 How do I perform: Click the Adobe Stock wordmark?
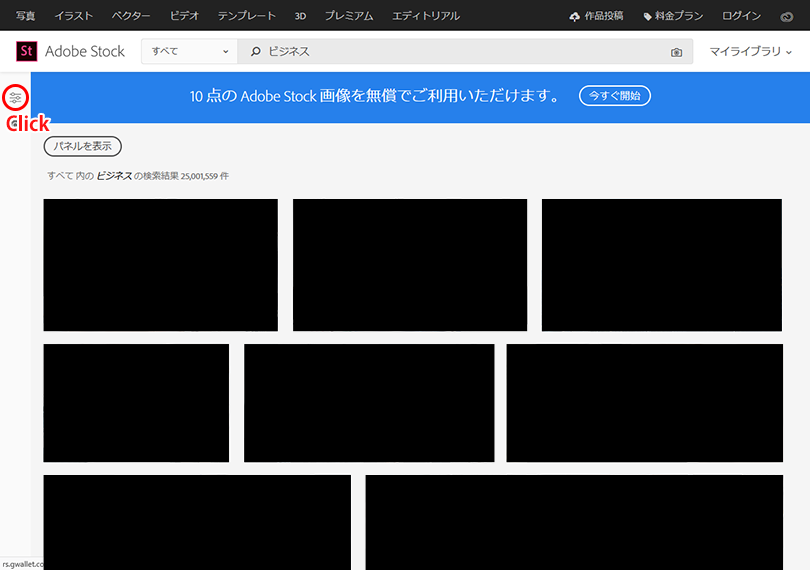tap(85, 51)
